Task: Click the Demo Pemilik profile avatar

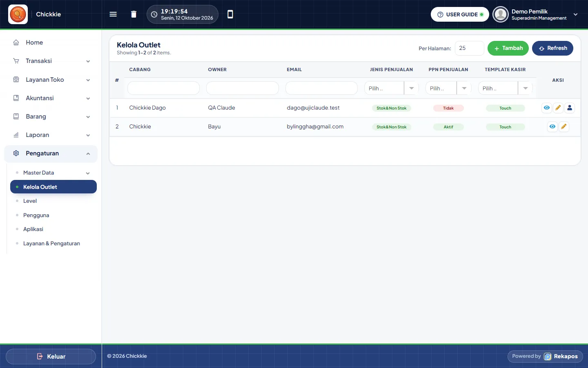Action: 500,14
